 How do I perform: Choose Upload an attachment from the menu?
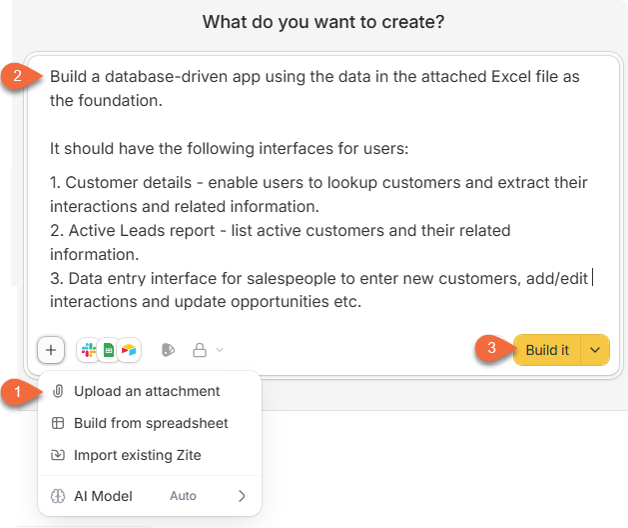coord(149,391)
